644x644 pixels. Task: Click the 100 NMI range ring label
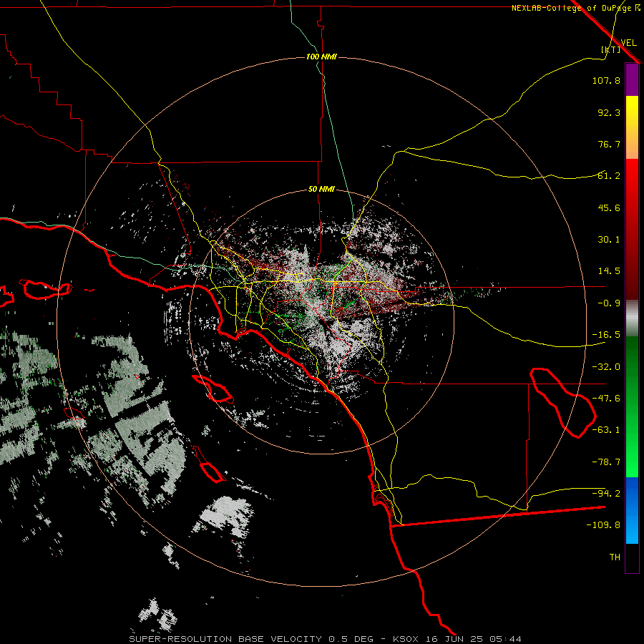(321, 57)
